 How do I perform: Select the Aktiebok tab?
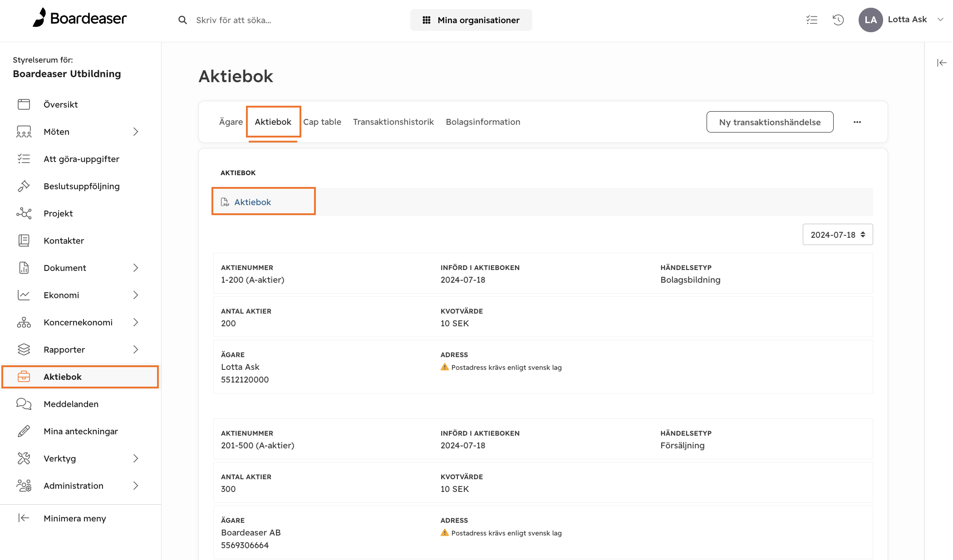point(273,122)
